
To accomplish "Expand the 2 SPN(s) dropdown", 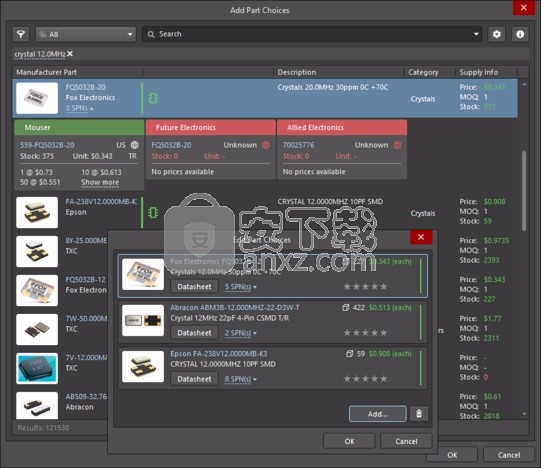I will click(240, 333).
